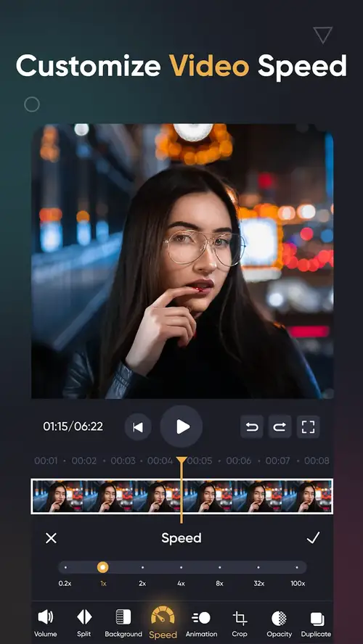Set speed to 2x on slider
Image resolution: width=363 pixels, height=644 pixels.
(x=142, y=568)
